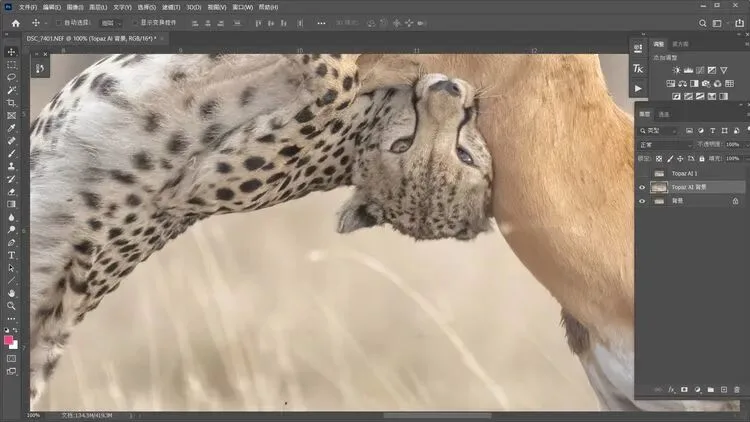Add a Brightness/Contrast adjustment

(x=676, y=70)
